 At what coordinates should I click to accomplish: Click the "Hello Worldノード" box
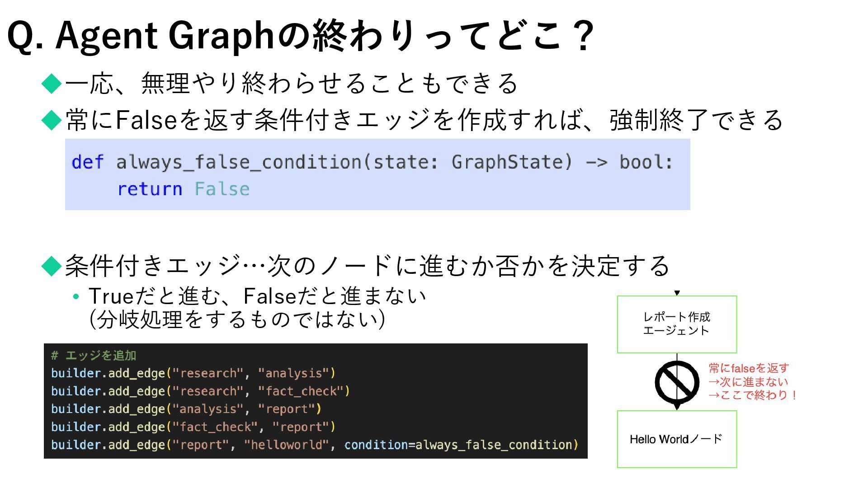(677, 439)
